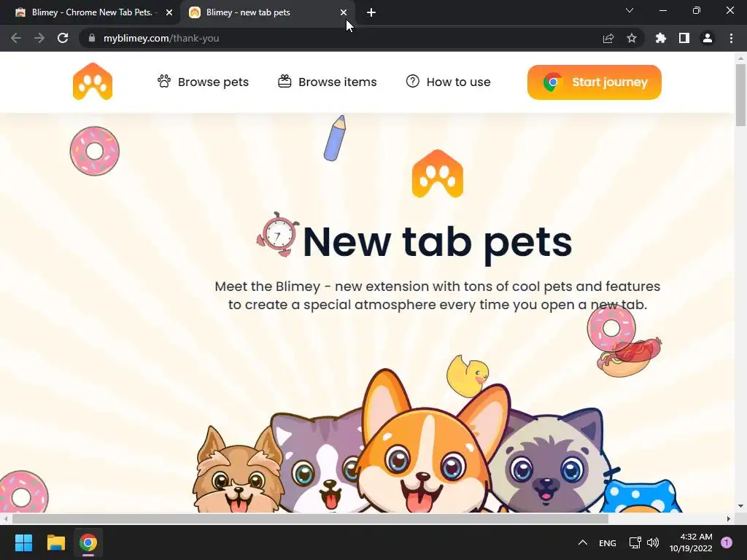
Task: Open File Explorer from taskbar
Action: click(x=55, y=542)
